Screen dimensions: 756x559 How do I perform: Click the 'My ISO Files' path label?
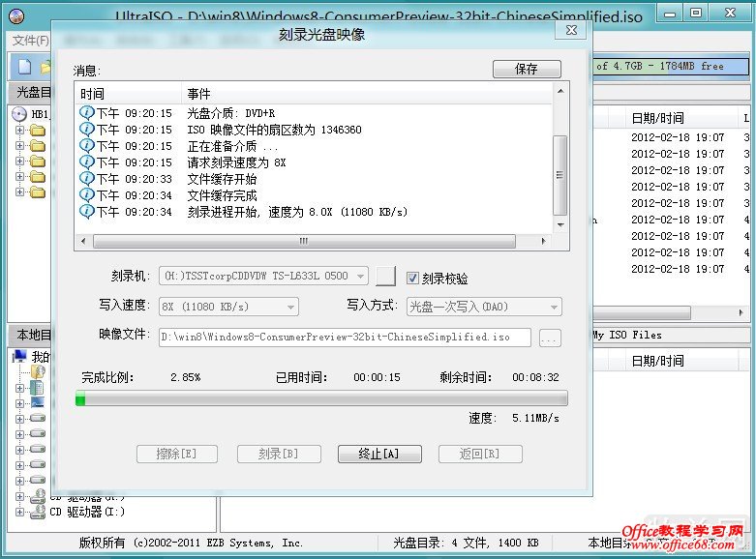point(627,335)
